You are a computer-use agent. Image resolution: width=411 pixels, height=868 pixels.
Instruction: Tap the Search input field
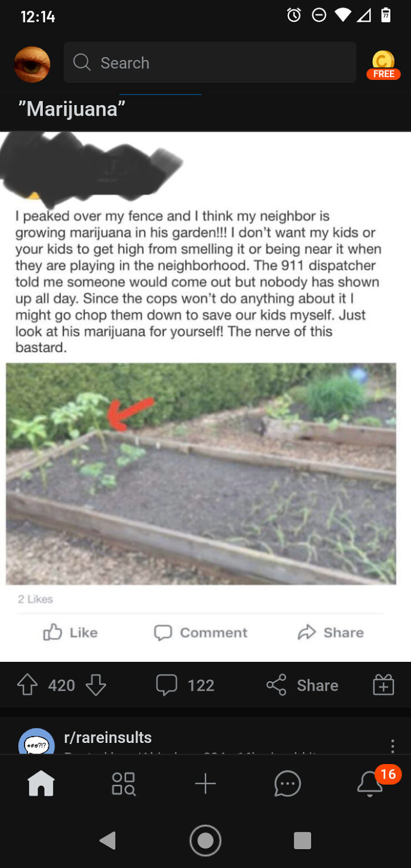(210, 62)
